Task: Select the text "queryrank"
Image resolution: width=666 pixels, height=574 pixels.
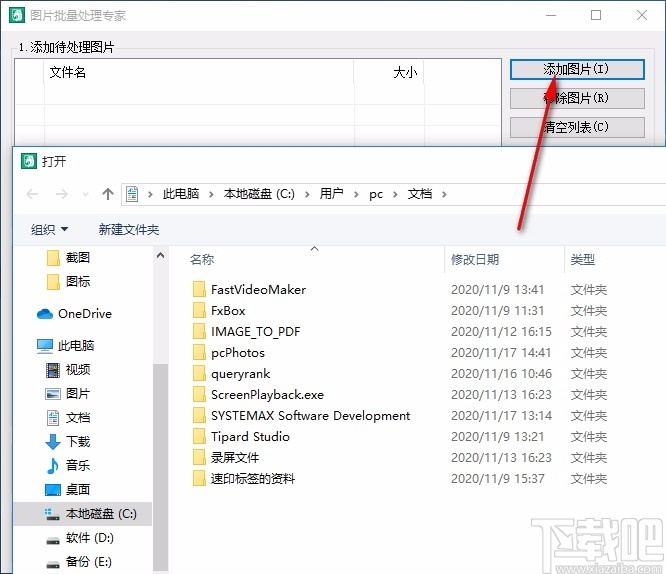Action: click(x=240, y=374)
